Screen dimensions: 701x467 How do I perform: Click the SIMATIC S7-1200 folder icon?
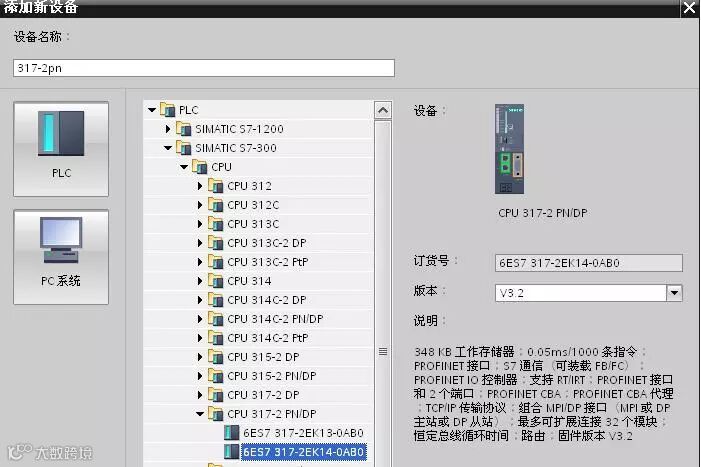click(184, 129)
